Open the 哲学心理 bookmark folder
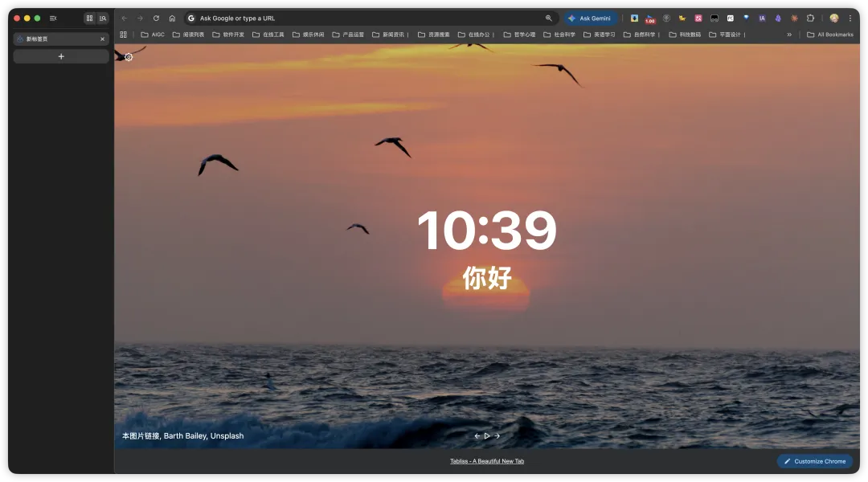Viewport: 868px width, 482px height. tap(520, 35)
